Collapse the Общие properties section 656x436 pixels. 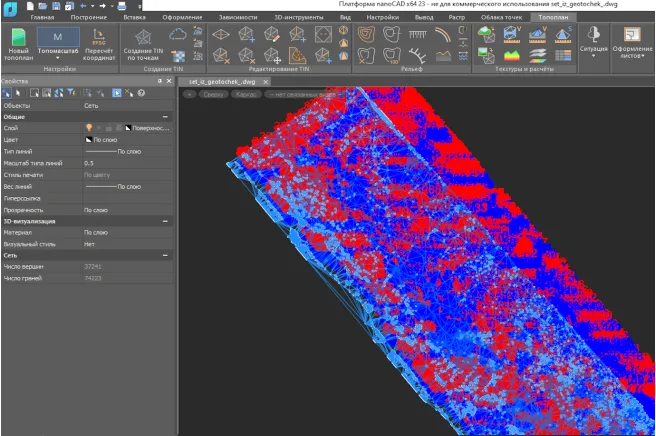click(x=166, y=117)
